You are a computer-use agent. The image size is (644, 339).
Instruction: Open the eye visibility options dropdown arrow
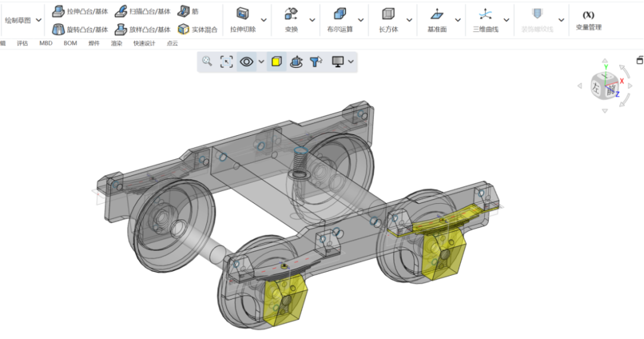click(x=261, y=61)
